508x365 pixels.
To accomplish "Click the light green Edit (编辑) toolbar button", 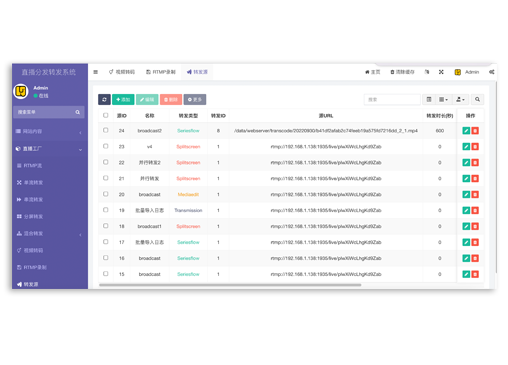I will (147, 99).
